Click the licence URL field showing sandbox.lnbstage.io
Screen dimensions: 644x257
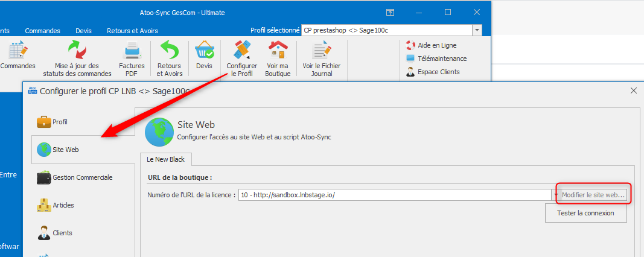395,195
